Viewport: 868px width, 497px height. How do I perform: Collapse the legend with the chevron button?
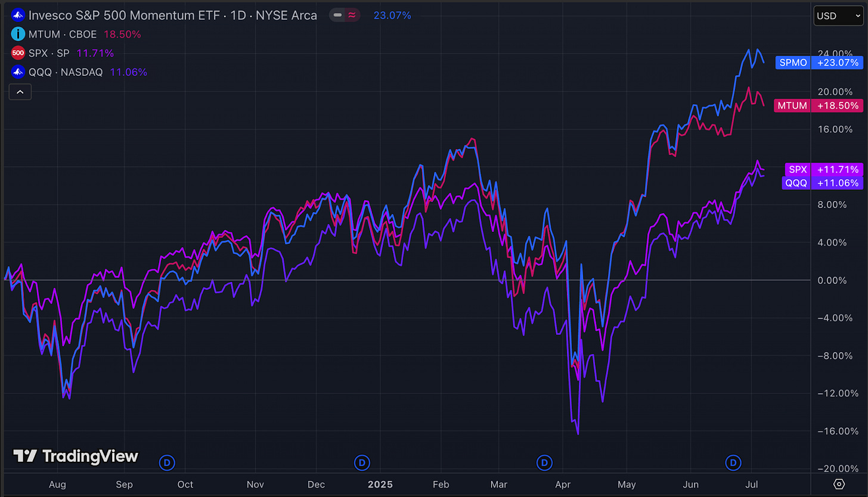pos(20,92)
